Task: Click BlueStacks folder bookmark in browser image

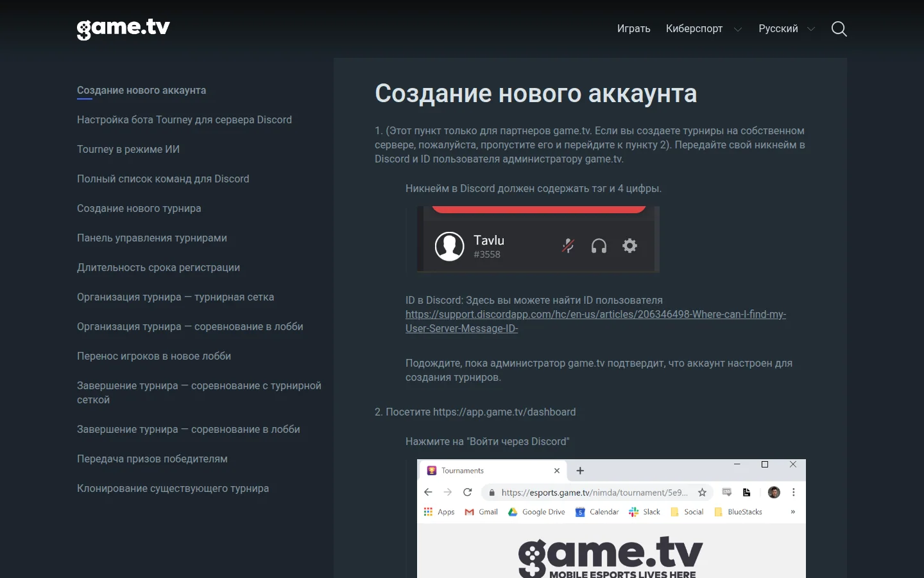Action: click(738, 512)
